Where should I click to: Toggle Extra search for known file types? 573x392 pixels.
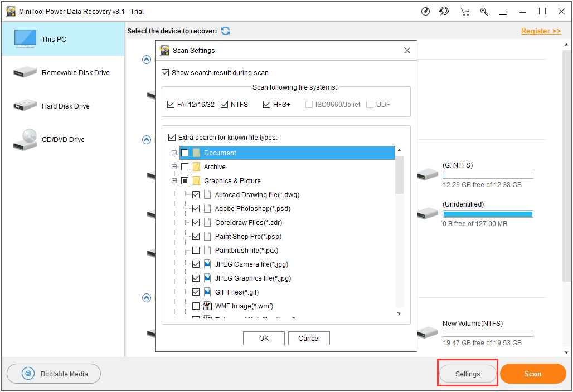click(x=172, y=137)
